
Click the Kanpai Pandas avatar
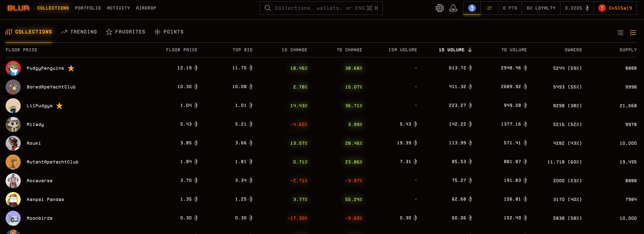(13, 199)
